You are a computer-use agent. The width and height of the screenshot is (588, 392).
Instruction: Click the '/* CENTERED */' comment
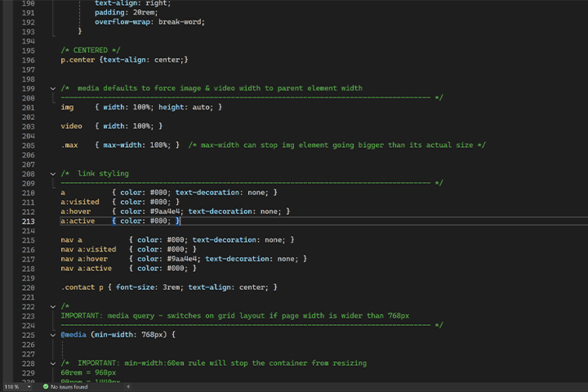[91, 51]
